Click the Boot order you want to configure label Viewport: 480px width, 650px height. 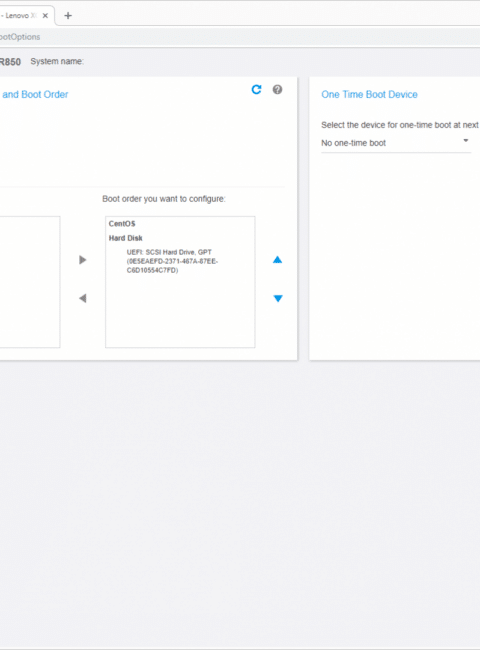(x=164, y=199)
